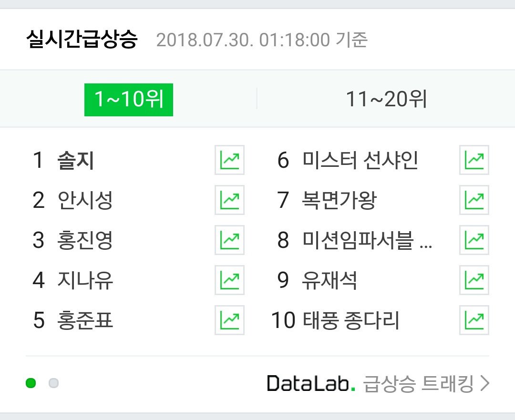
Task: Select the first green page dot
Action: pyautogui.click(x=31, y=383)
